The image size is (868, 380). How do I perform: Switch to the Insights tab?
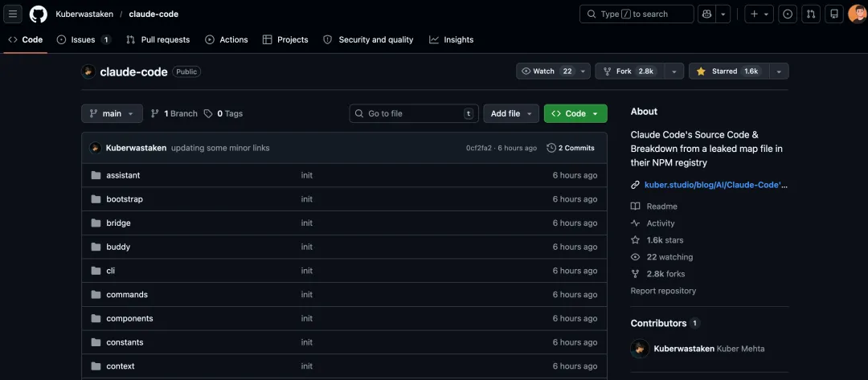click(x=451, y=40)
